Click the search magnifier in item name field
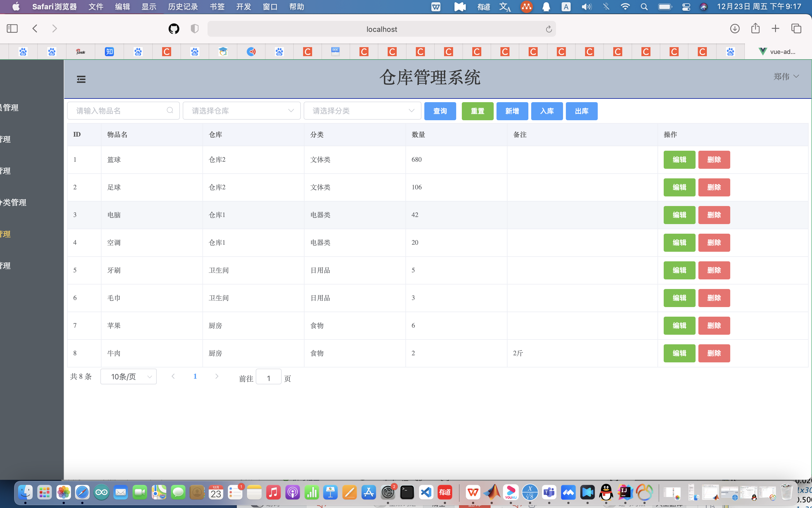This screenshot has width=812, height=508. click(170, 111)
